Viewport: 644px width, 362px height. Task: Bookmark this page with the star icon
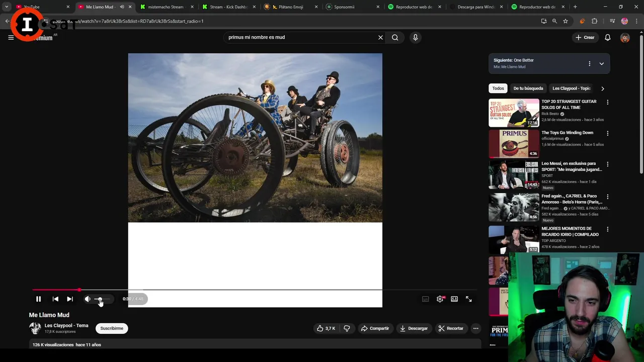click(x=566, y=21)
